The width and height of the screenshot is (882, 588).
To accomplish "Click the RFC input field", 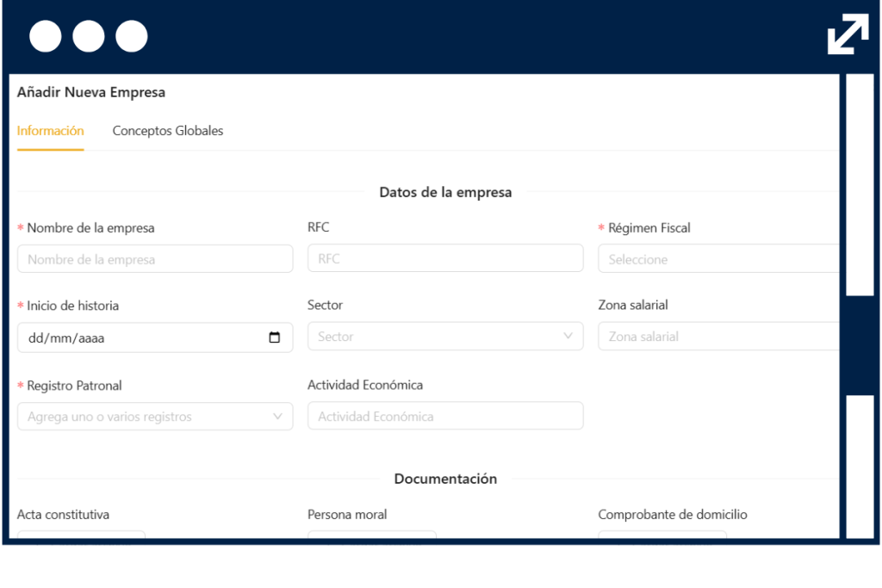I will pyautogui.click(x=445, y=257).
